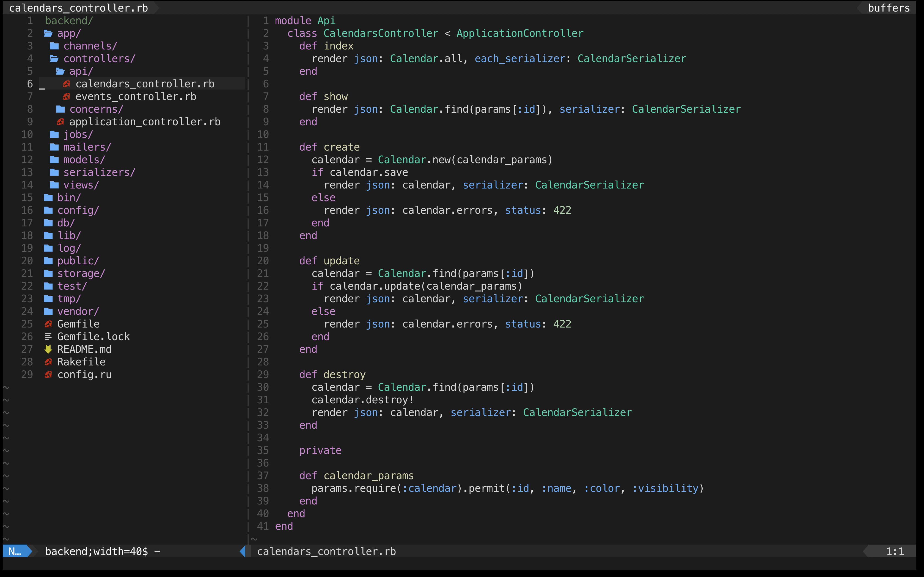The height and width of the screenshot is (577, 924).
Task: Click the Ruby icon beside application_controller.rb
Action: point(60,121)
